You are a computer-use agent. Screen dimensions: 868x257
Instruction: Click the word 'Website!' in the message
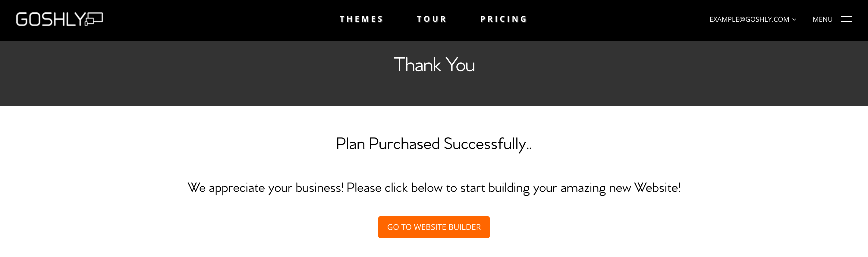657,188
